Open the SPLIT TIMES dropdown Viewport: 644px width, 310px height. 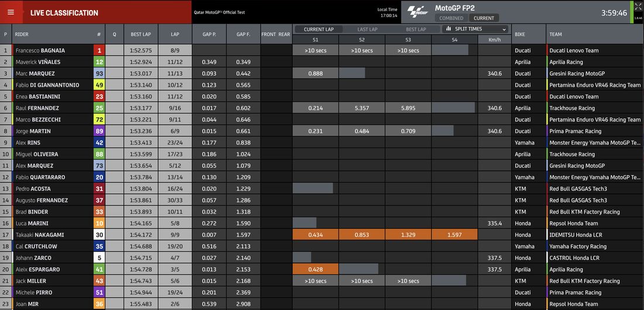[475, 29]
